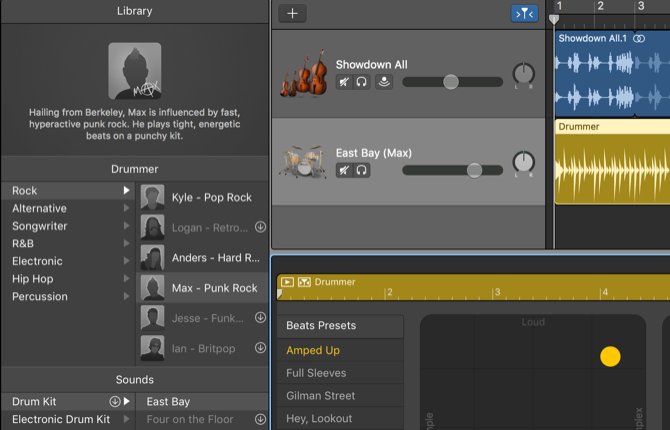Select the drum kit track icon
Image resolution: width=670 pixels, height=430 pixels.
click(303, 161)
